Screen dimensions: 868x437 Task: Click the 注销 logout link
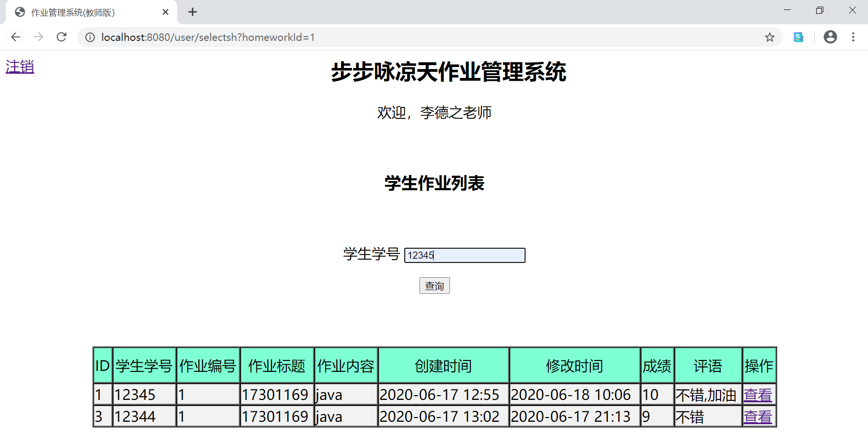click(20, 67)
